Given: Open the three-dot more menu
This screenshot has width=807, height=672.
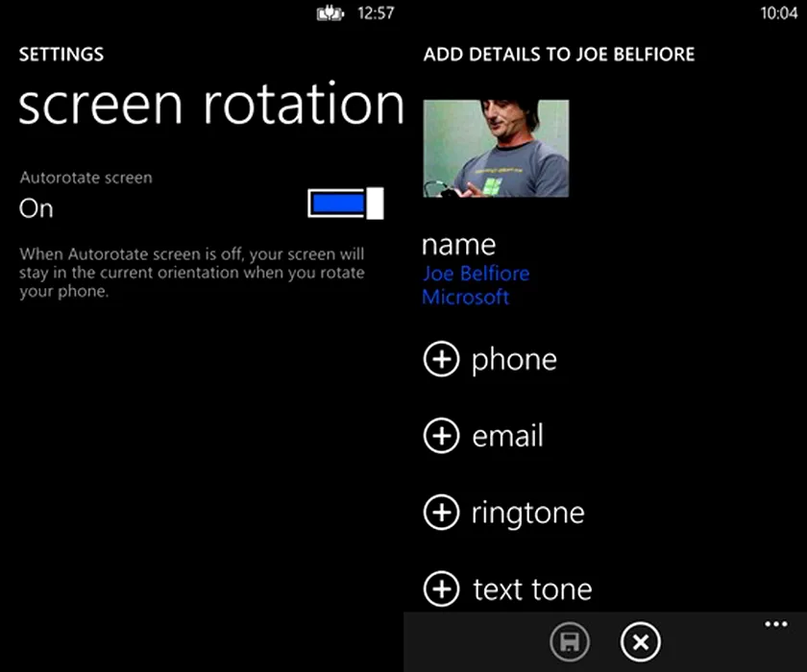Looking at the screenshot, I should pos(775,625).
